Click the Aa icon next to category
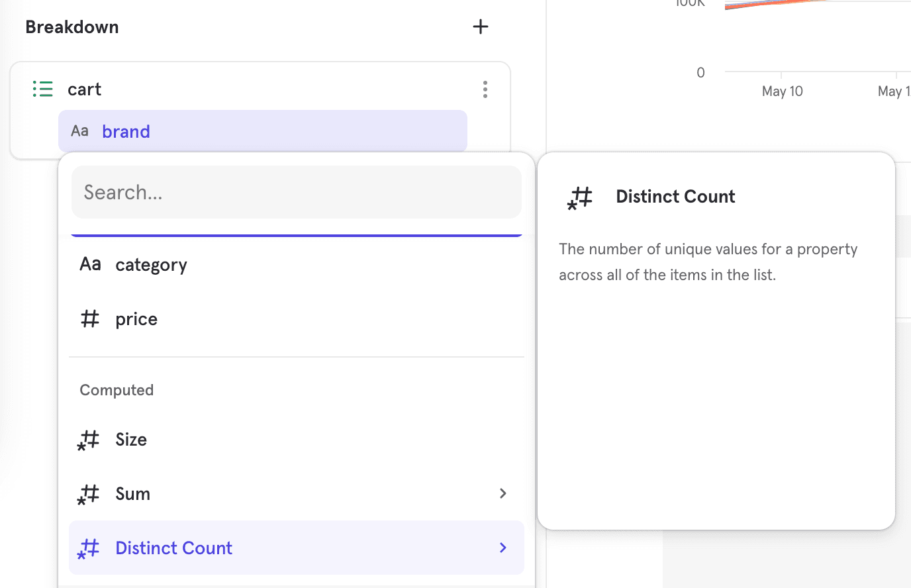 click(89, 264)
